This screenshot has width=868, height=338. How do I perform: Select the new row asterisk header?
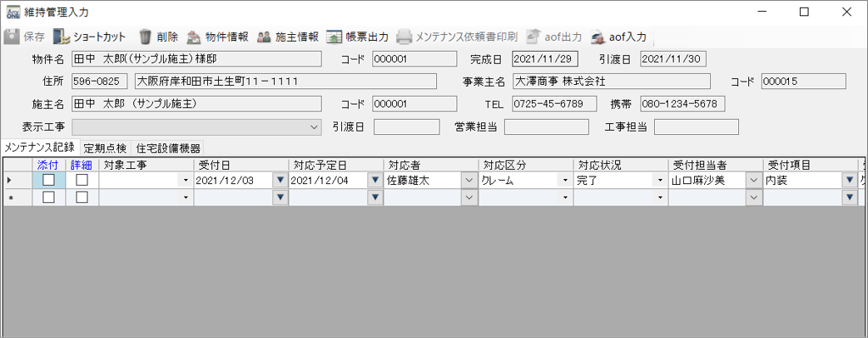tap(17, 197)
